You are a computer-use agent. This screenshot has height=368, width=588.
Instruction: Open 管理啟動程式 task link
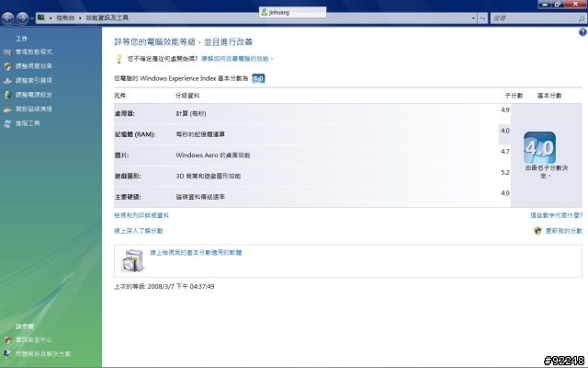pos(34,52)
